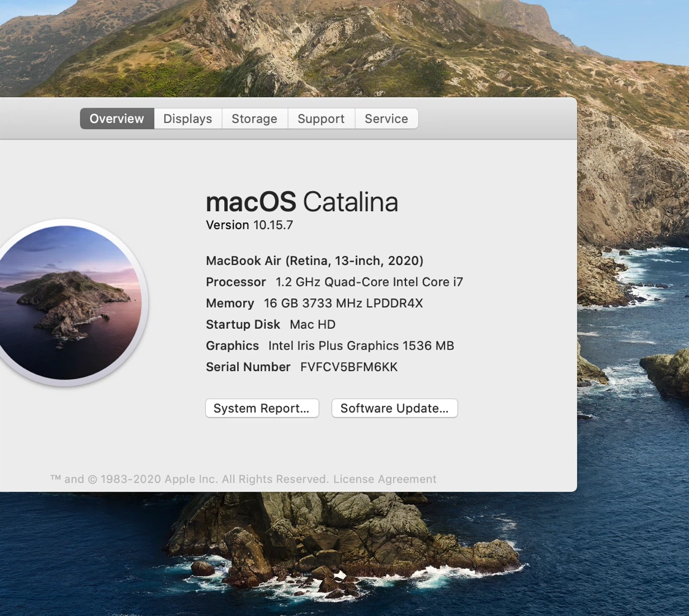The image size is (689, 616).
Task: Click the Processor label
Action: click(x=236, y=282)
